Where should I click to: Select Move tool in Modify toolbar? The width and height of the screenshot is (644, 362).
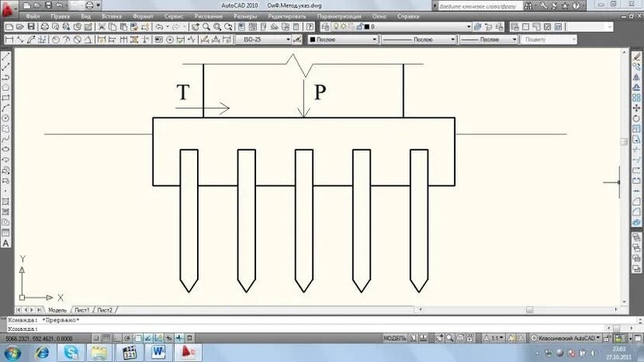(x=636, y=108)
